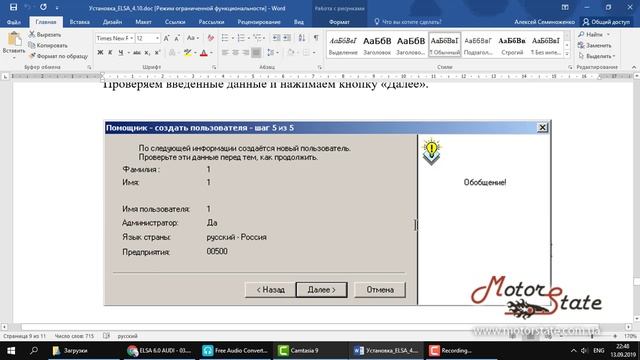Align text left
Viewport: 640px width, 360px height.
225,52
